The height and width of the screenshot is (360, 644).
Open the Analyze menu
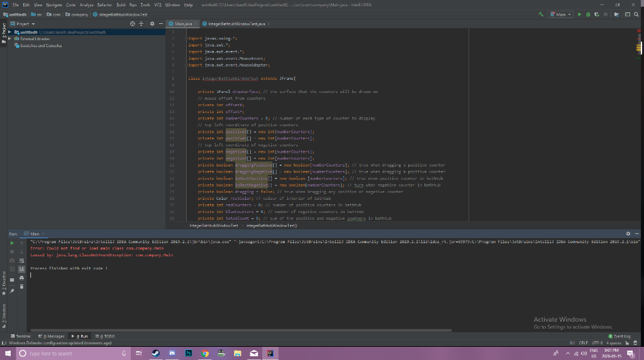point(86,5)
